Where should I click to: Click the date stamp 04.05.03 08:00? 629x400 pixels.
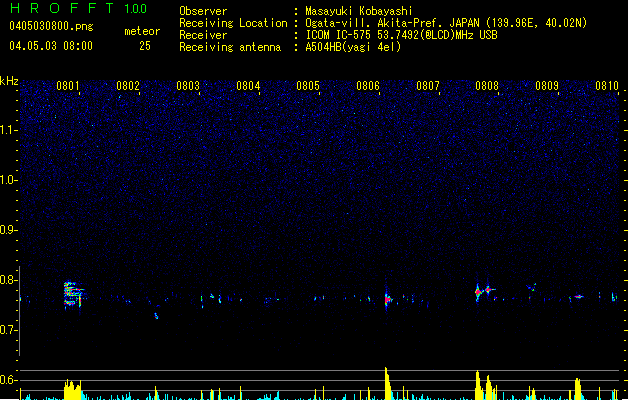51,46
